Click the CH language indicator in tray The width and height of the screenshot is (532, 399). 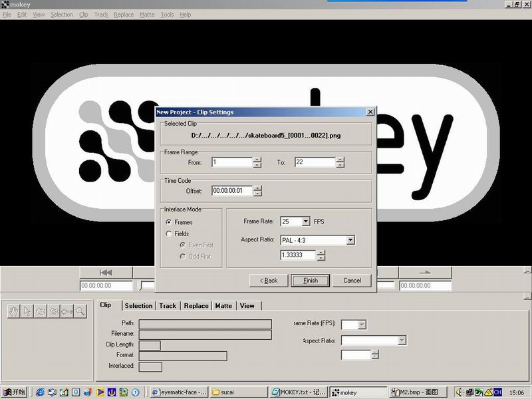[497, 392]
